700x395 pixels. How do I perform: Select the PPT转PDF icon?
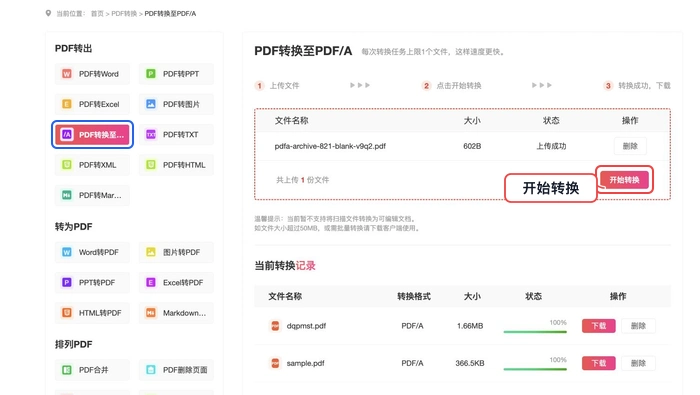[67, 283]
